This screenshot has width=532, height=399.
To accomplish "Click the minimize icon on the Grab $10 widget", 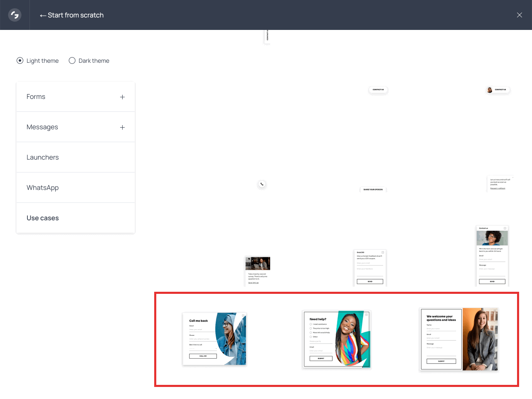I will click(383, 252).
